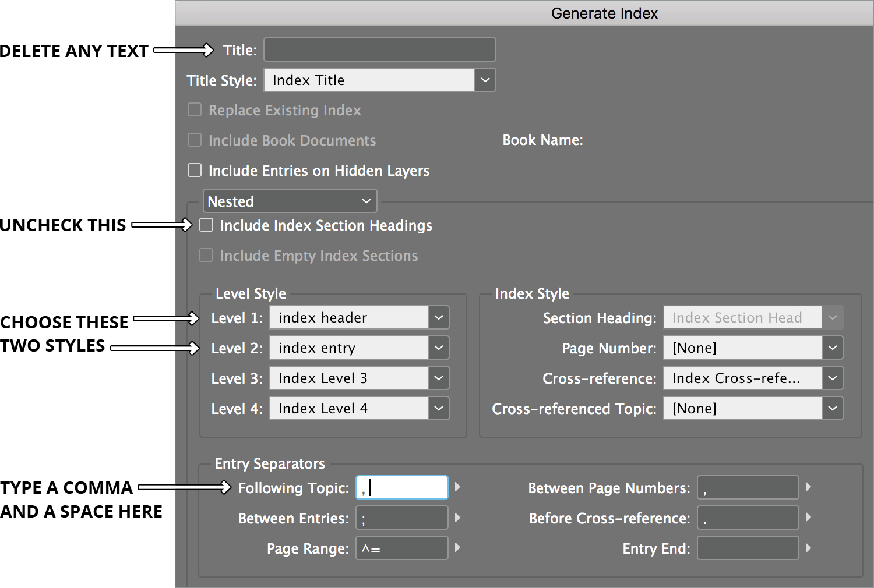Enable Include Entries on Hidden Layers
Image resolution: width=874 pixels, height=588 pixels.
(x=194, y=170)
